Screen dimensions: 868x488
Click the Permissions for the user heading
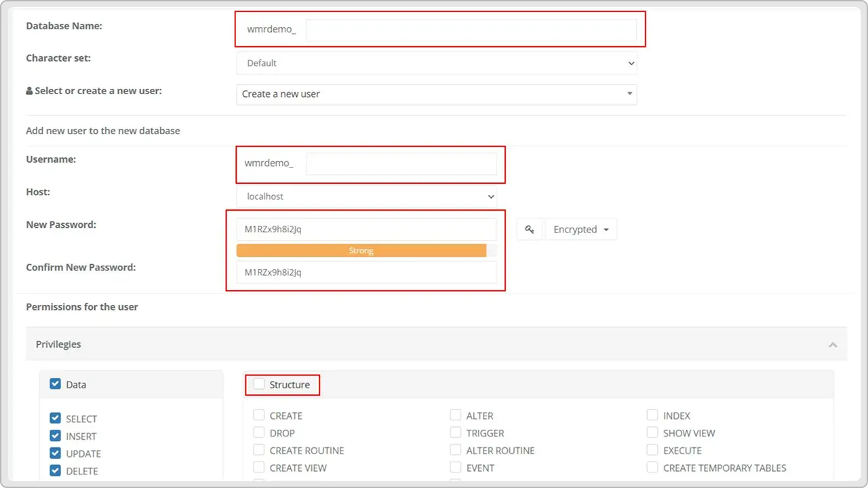point(82,307)
